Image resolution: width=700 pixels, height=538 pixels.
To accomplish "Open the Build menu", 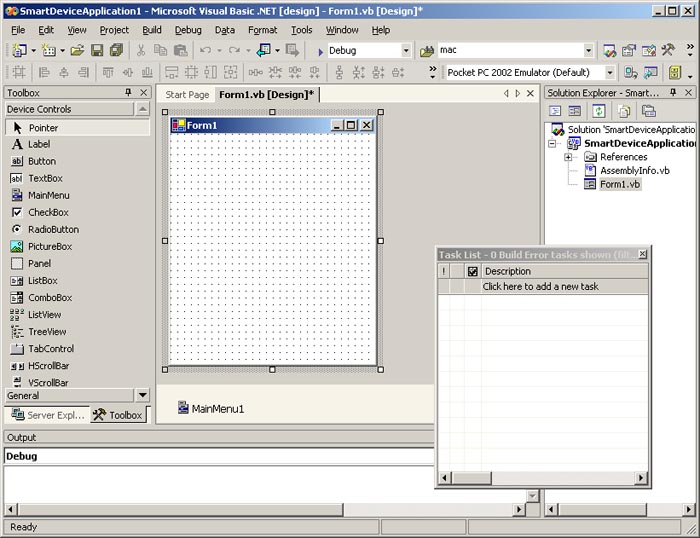I will coord(152,30).
